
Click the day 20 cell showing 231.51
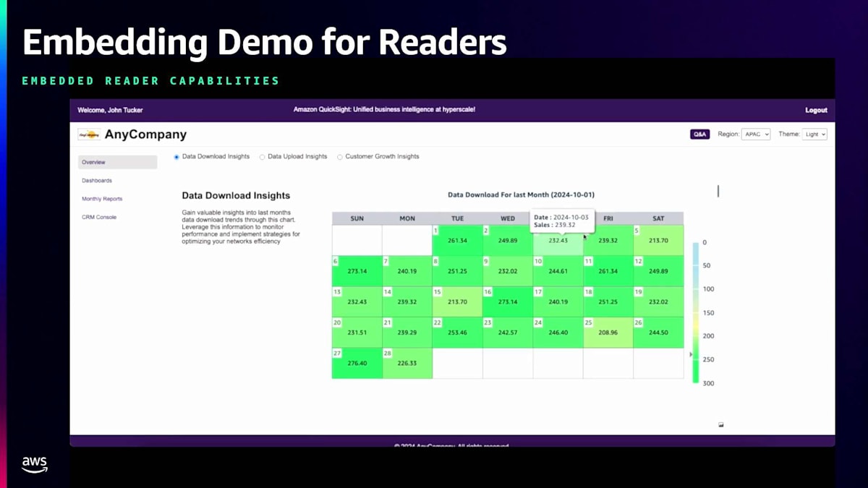click(357, 333)
